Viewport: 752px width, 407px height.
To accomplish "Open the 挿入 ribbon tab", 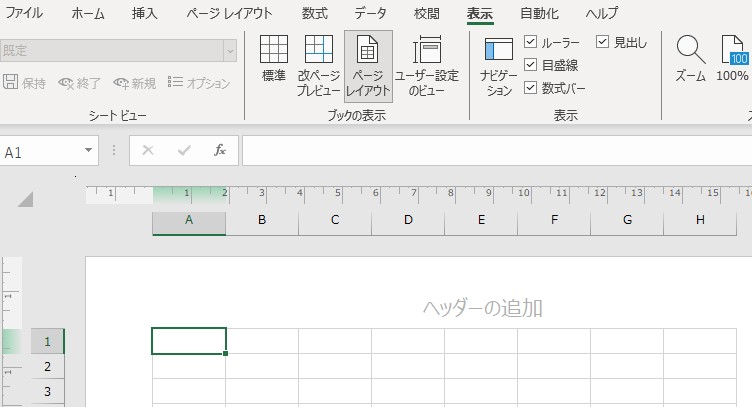I will click(145, 13).
